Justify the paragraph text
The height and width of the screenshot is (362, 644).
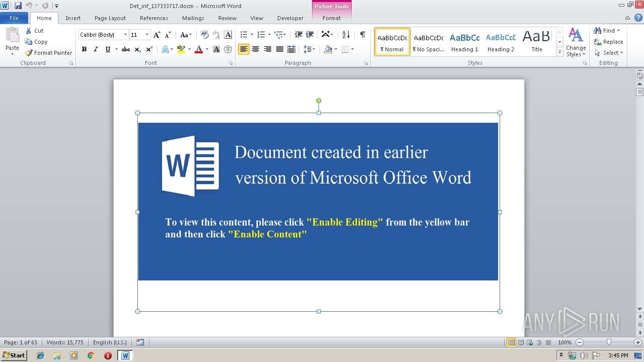[279, 49]
